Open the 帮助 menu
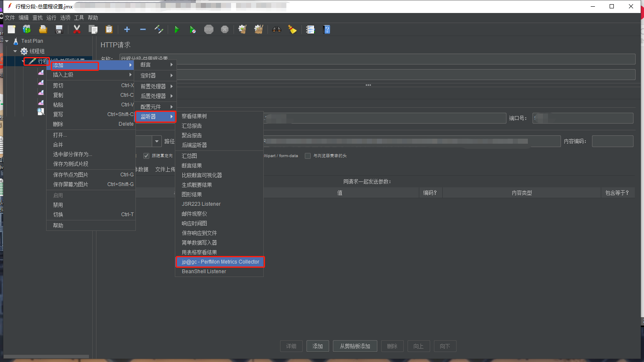 point(93,18)
